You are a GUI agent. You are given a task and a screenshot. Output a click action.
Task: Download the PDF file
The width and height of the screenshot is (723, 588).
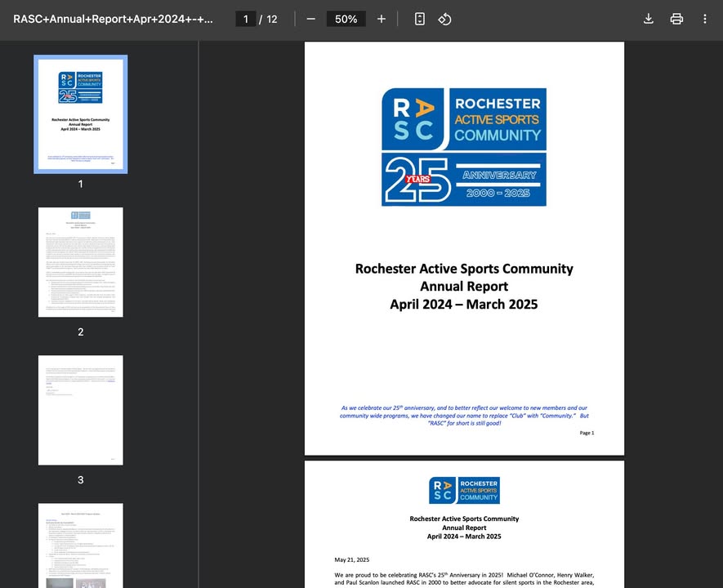[649, 19]
